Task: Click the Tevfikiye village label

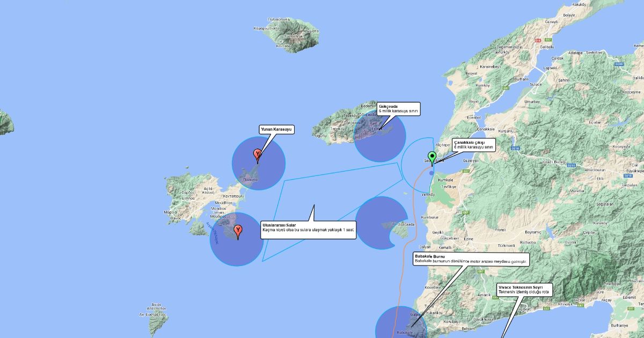Action: tap(448, 187)
